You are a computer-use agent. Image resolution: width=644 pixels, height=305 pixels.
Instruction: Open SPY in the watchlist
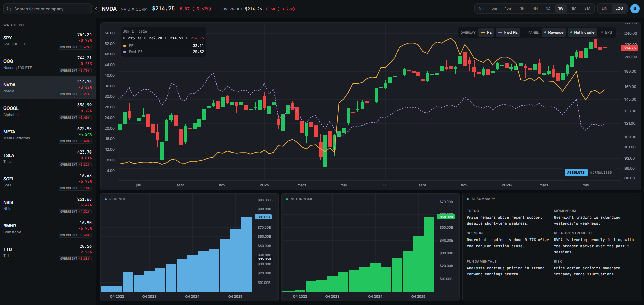tap(48, 41)
